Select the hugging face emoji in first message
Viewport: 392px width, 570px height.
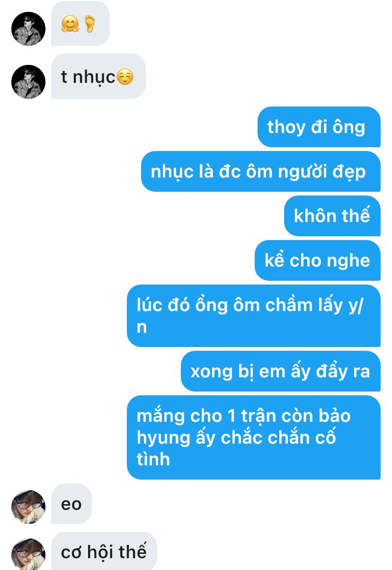[70, 24]
